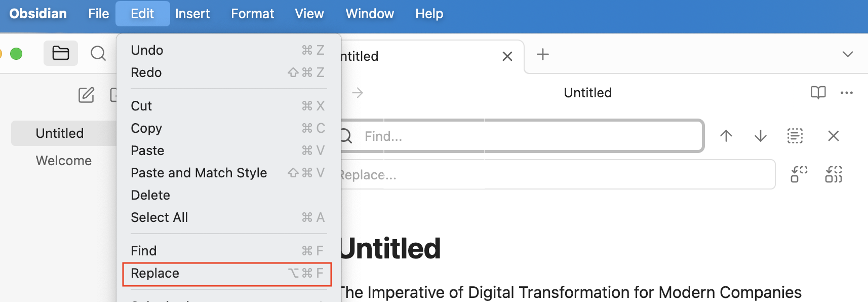Click the replace all matches icon
This screenshot has height=302, width=868.
834,174
